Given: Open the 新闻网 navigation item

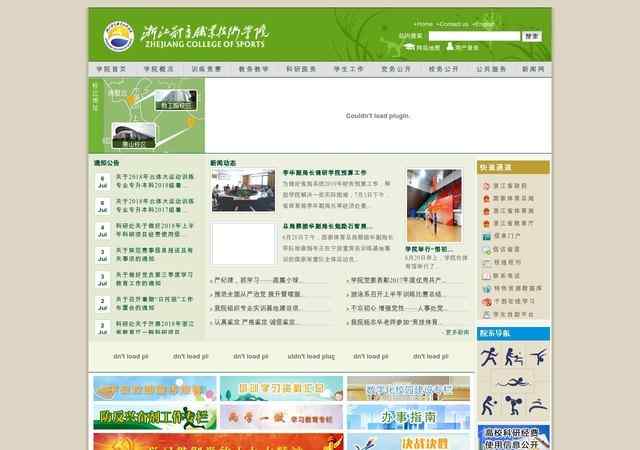Looking at the screenshot, I should [533, 69].
